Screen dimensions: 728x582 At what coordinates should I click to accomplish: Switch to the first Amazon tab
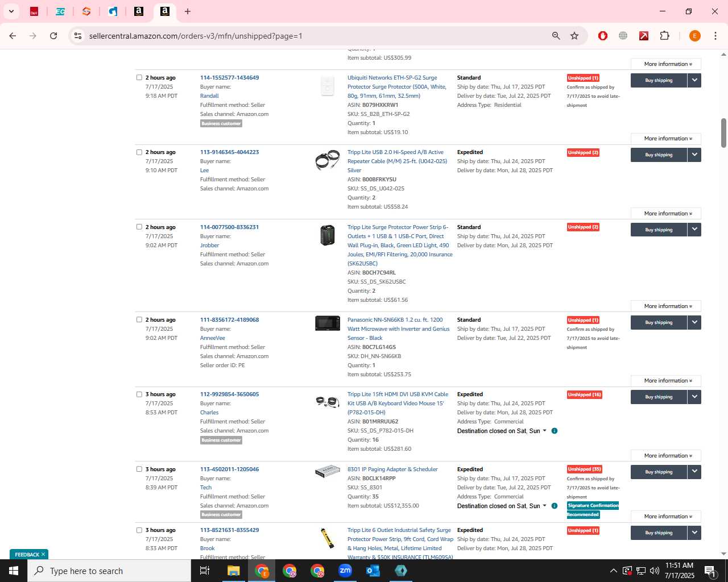click(139, 11)
